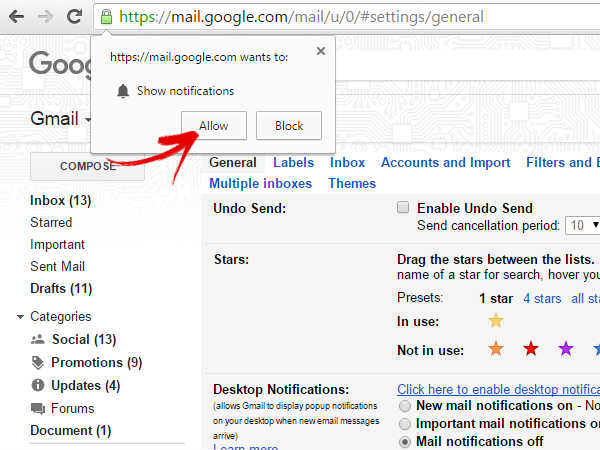Allow notifications from mail.google.com

214,126
